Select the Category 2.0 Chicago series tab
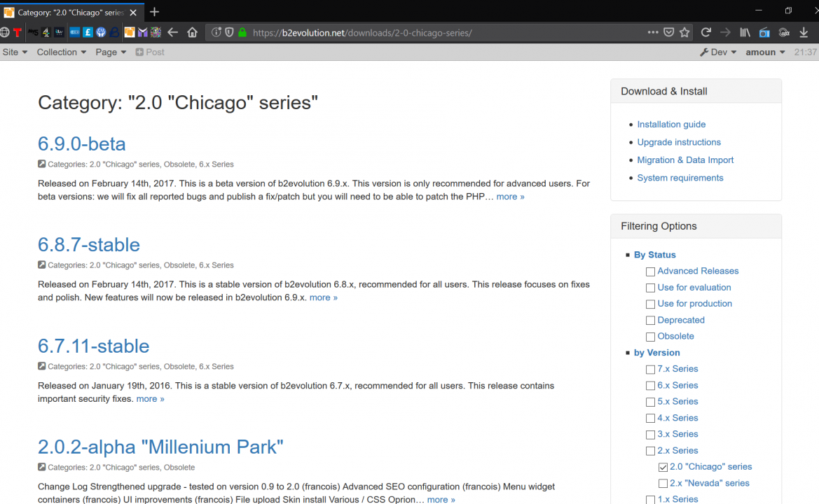 coord(71,12)
